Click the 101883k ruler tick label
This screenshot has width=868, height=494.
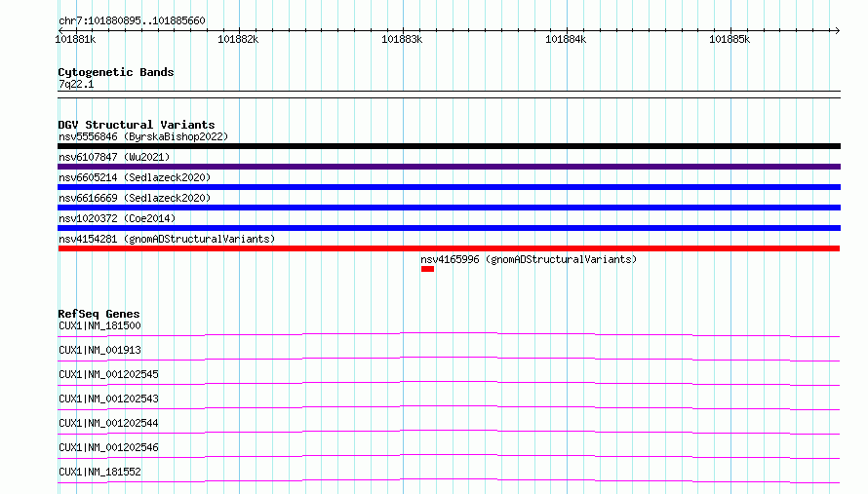coord(402,39)
